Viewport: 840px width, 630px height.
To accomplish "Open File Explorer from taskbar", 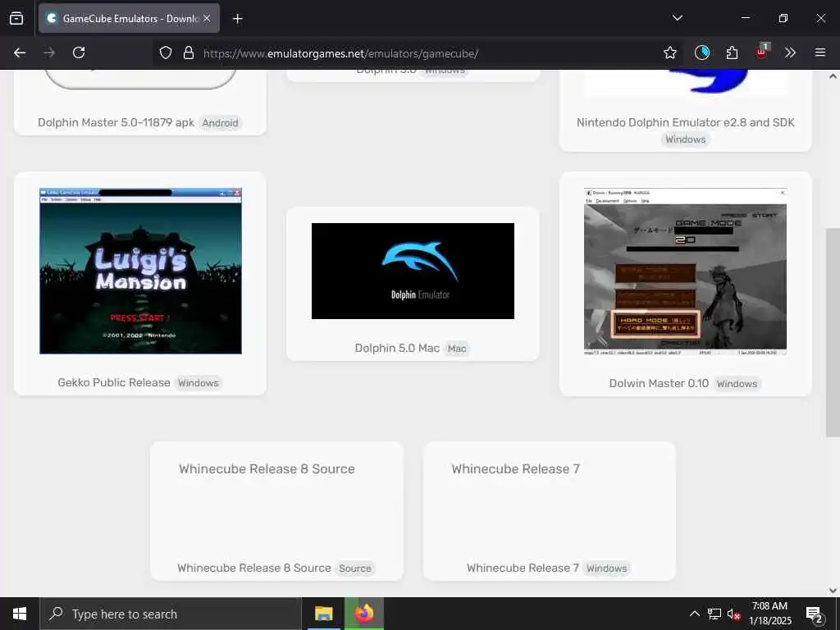I will [323, 614].
